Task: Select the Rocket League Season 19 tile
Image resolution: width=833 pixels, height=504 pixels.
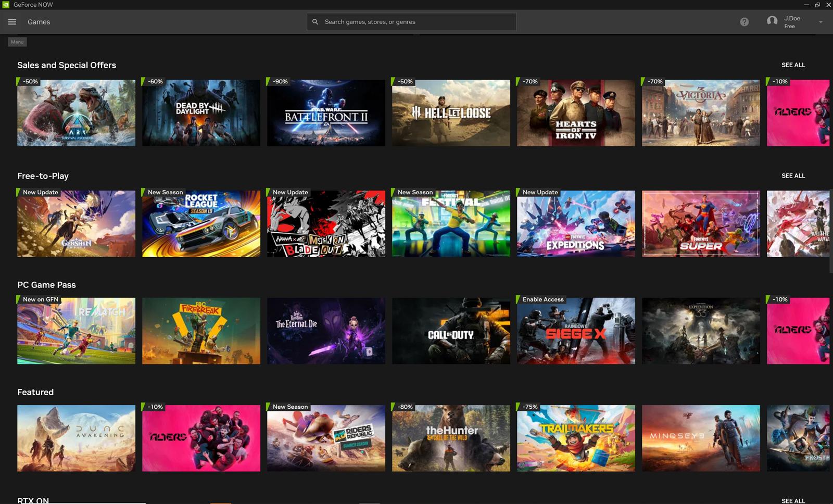Action: [x=201, y=223]
